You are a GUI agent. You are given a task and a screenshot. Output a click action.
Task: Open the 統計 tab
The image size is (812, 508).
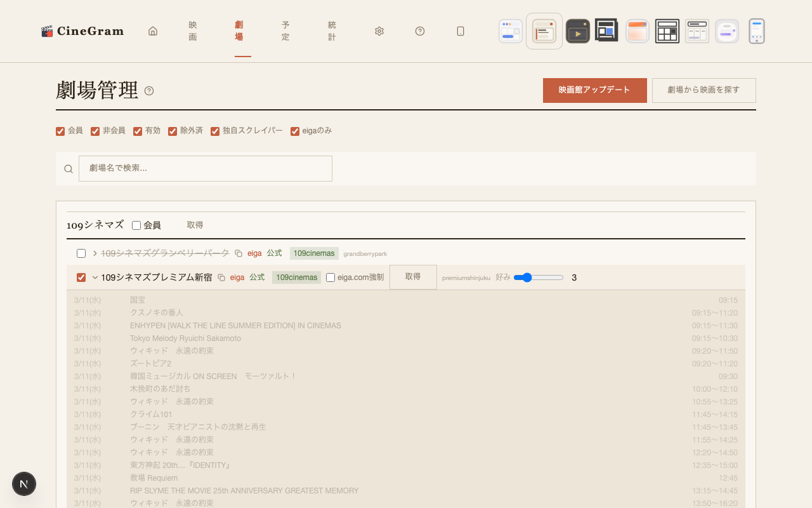(x=332, y=31)
